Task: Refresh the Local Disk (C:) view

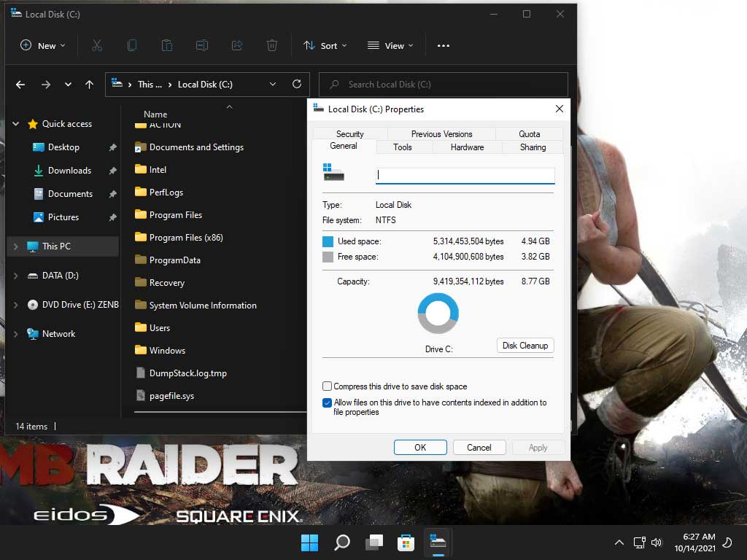Action: click(x=297, y=85)
